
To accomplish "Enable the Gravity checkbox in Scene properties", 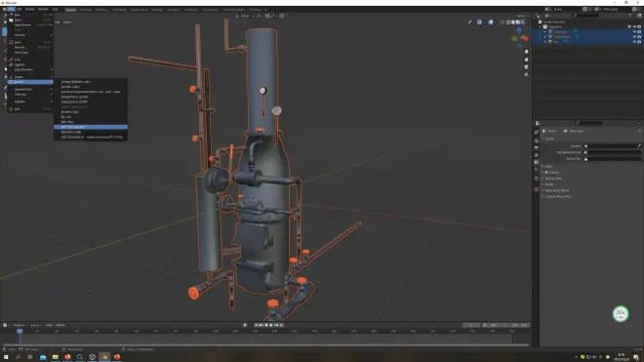I will 546,173.
